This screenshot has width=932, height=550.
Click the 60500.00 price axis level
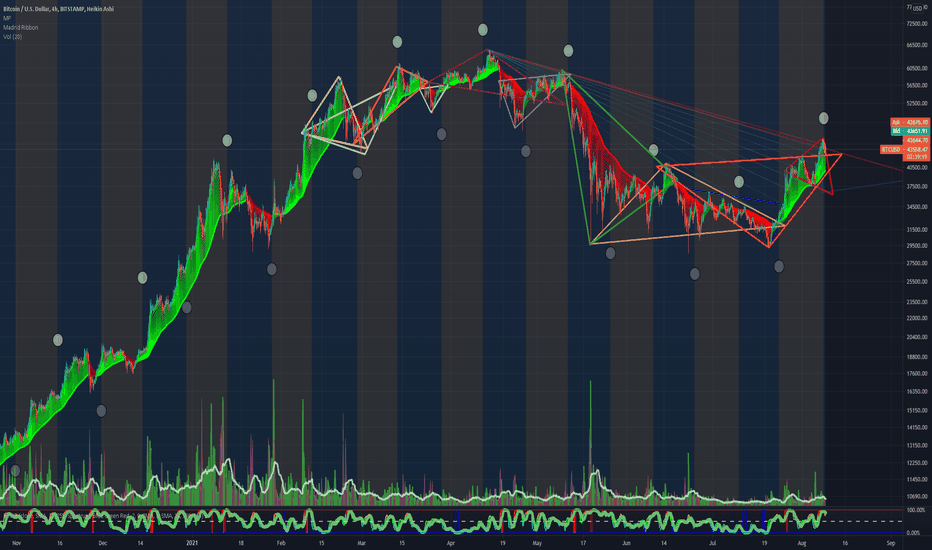pyautogui.click(x=918, y=68)
